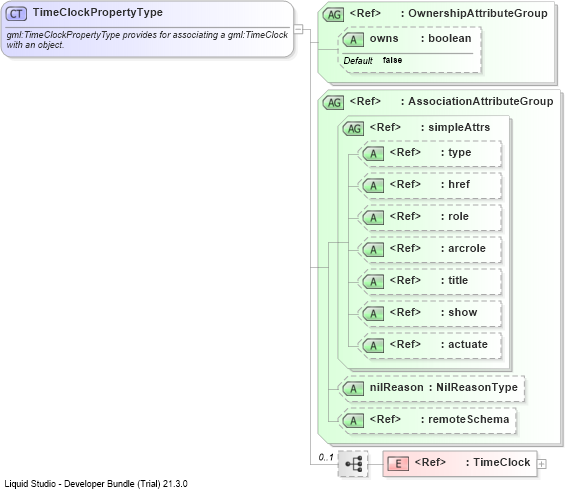This screenshot has height=489, width=566.
Task: Select the ': remoteSchema' attribute label
Action: point(465,419)
